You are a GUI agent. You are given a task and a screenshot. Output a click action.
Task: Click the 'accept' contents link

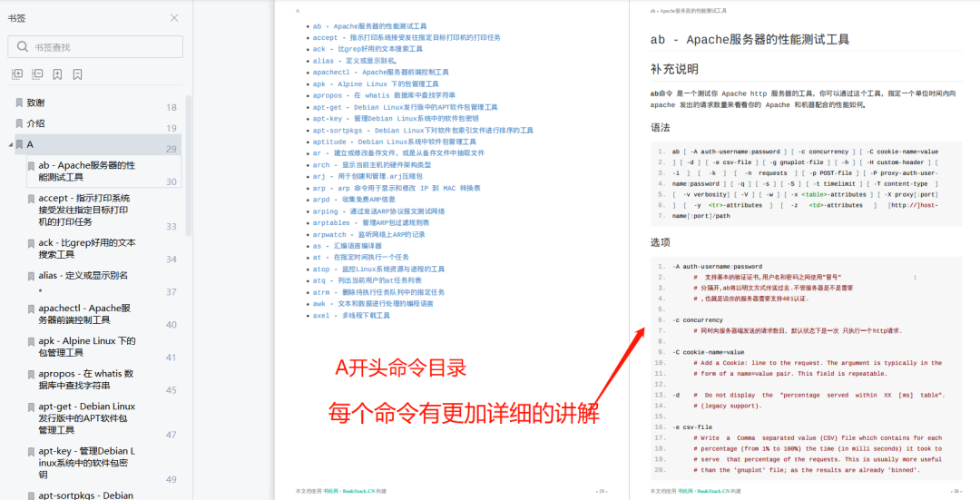(407, 37)
